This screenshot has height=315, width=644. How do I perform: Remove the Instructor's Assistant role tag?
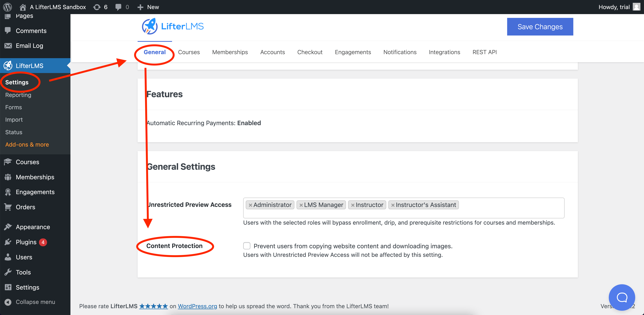(x=393, y=205)
